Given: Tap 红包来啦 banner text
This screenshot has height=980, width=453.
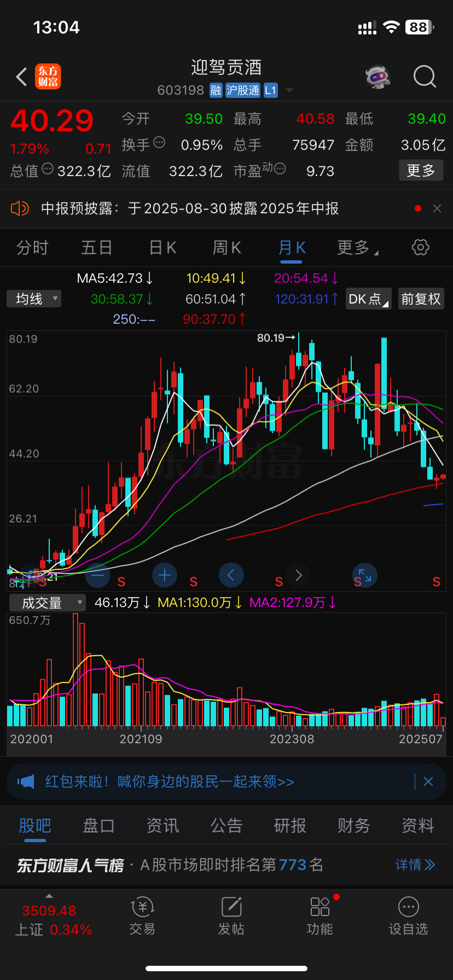Looking at the screenshot, I should pyautogui.click(x=170, y=781).
